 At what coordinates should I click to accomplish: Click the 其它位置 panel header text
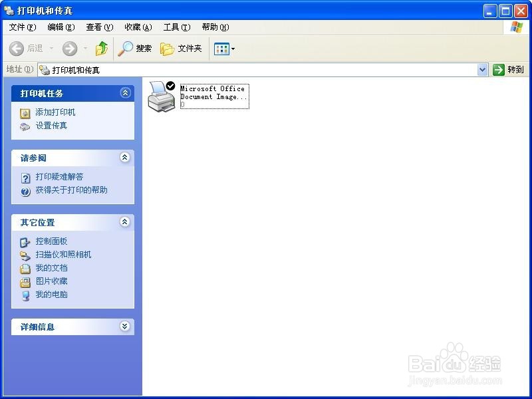38,223
